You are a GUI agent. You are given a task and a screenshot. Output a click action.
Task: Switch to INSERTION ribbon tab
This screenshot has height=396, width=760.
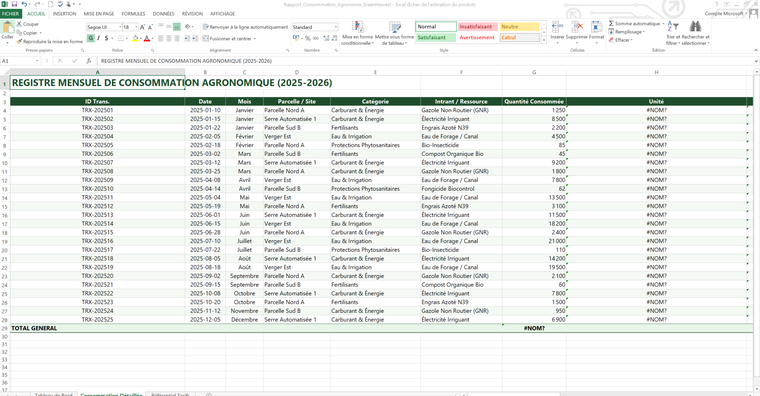(64, 14)
